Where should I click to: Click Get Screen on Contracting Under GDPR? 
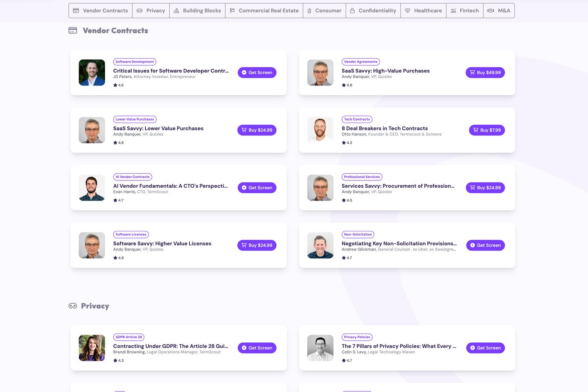pos(257,348)
